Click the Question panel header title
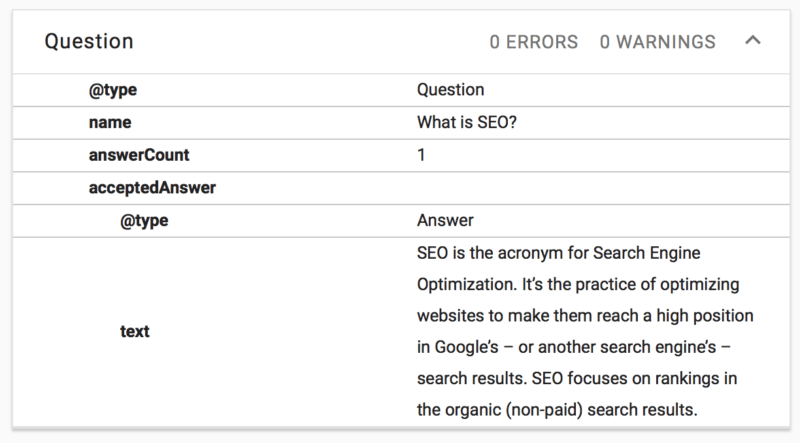Screen dimensions: 800x443 (x=89, y=41)
